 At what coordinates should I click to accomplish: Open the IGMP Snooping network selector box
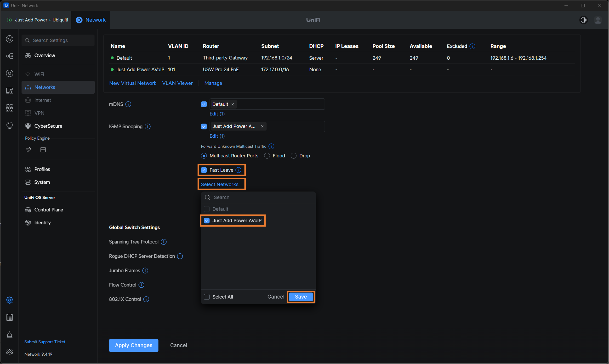pos(294,126)
